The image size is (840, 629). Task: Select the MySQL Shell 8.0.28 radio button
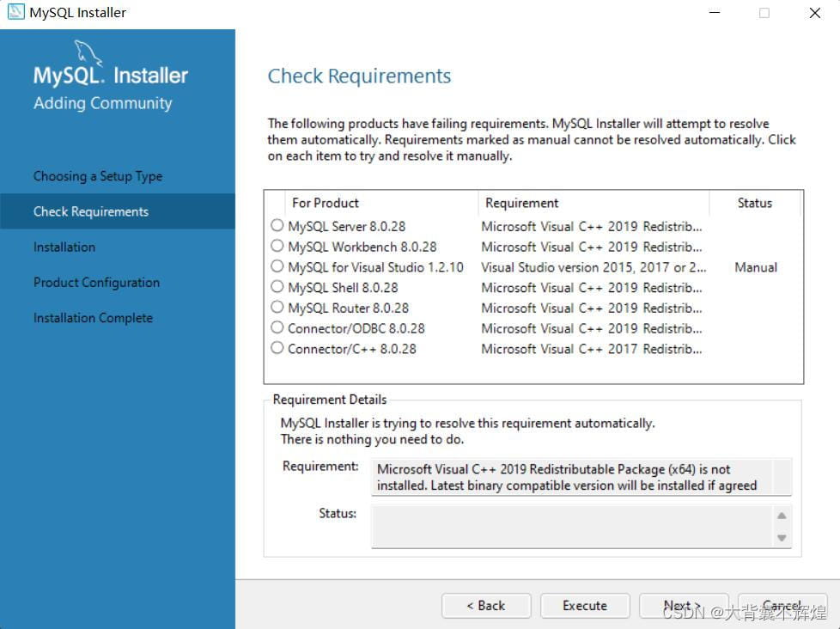tap(277, 287)
